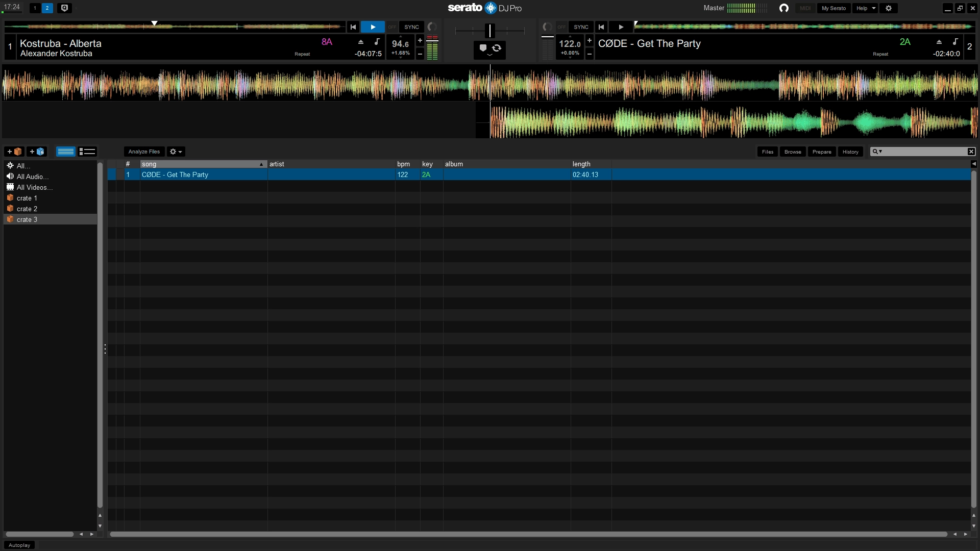Sort library by bpm column
Image resolution: width=980 pixels, height=551 pixels.
(x=407, y=164)
